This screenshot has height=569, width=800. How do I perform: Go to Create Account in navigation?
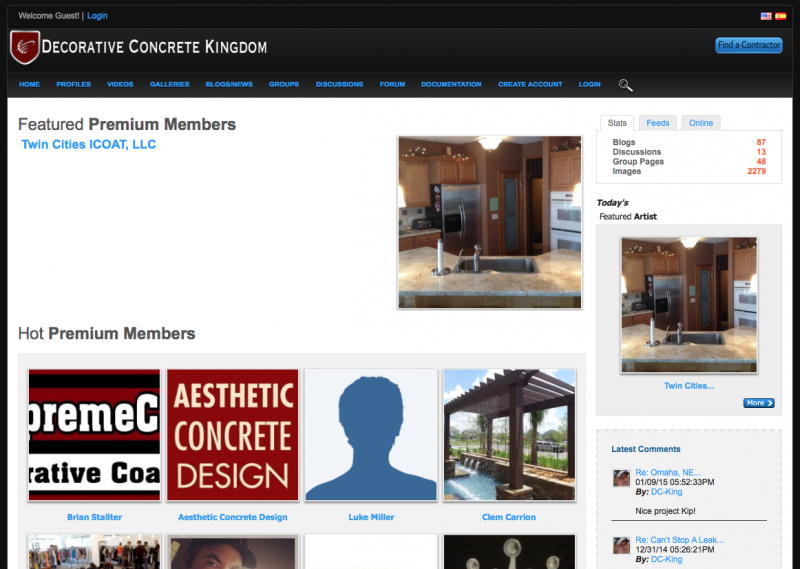click(x=530, y=84)
